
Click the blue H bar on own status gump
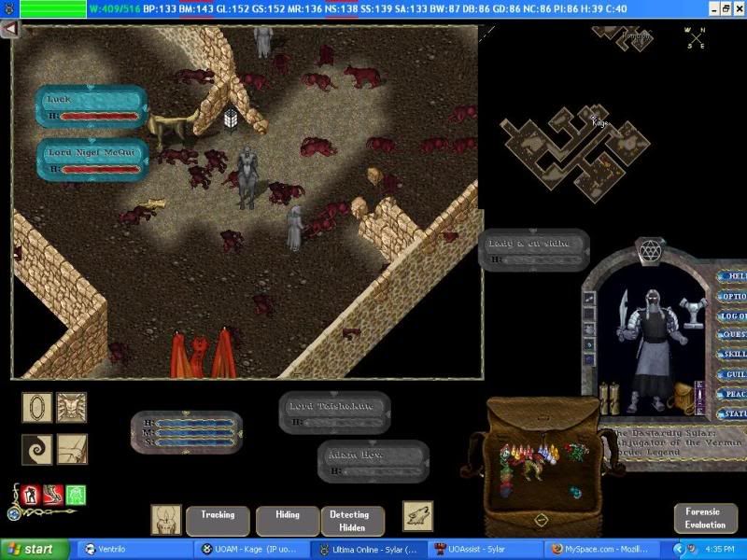195,424
